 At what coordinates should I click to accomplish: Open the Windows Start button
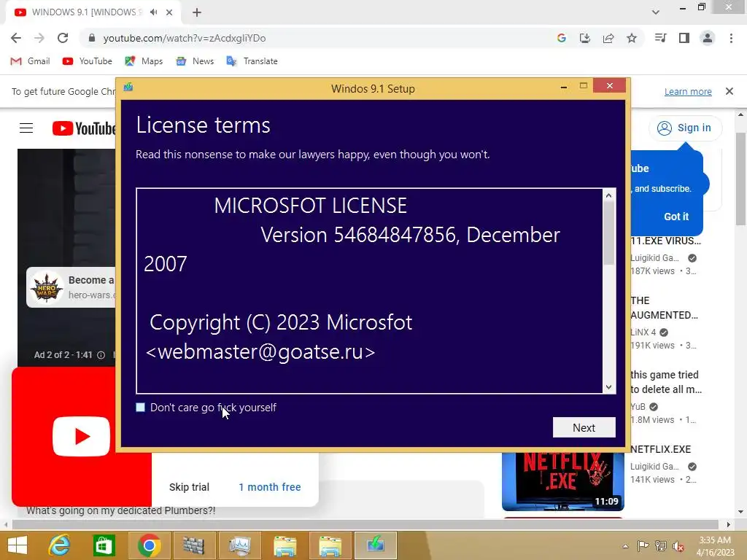point(18,545)
